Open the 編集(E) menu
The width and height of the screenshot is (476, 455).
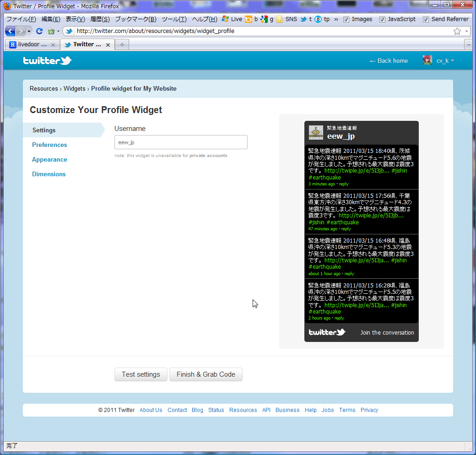click(51, 19)
